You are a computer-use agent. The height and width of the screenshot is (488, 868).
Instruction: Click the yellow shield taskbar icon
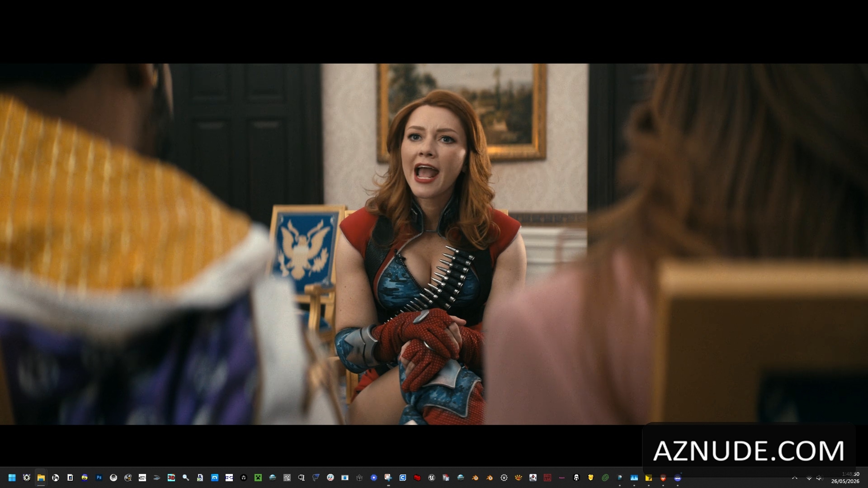[591, 478]
